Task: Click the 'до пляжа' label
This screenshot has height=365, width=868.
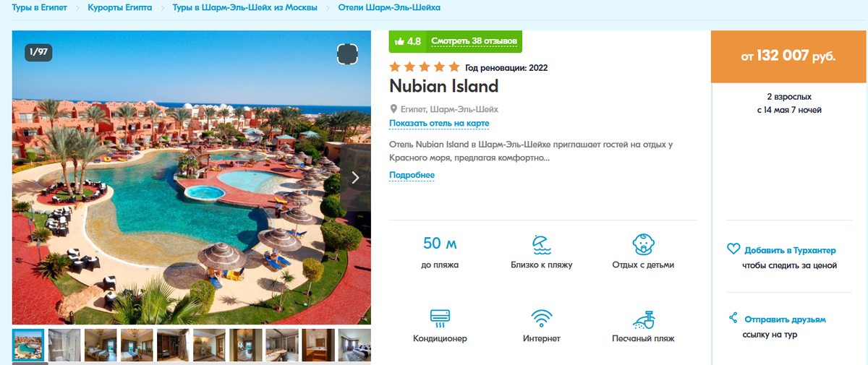Action: click(x=440, y=265)
